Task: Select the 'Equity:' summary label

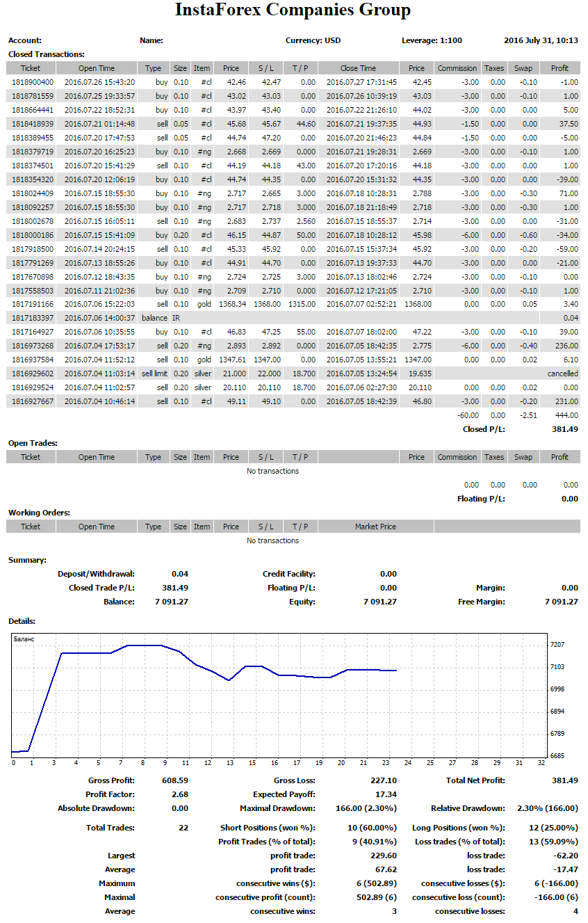Action: (x=302, y=602)
